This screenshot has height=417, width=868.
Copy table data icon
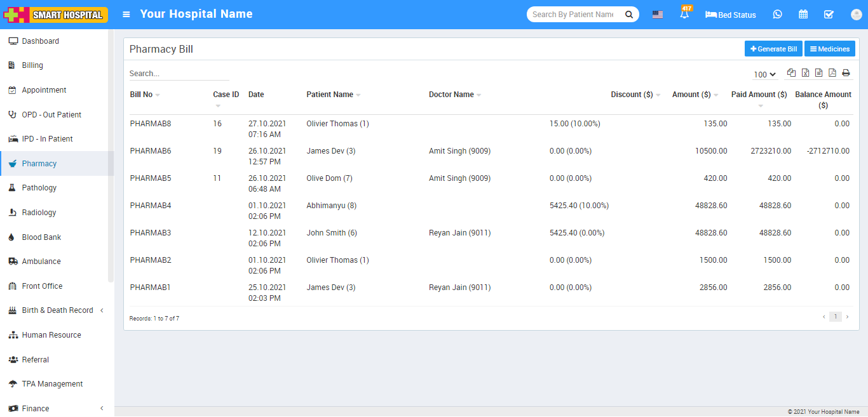point(791,73)
